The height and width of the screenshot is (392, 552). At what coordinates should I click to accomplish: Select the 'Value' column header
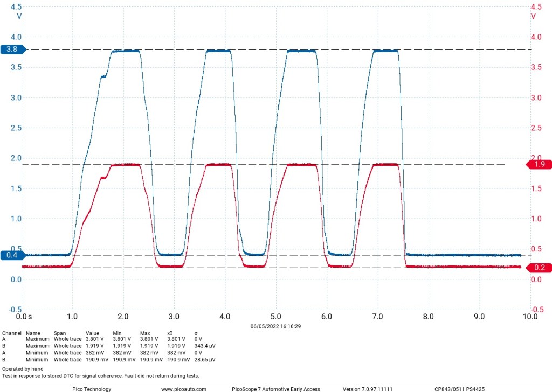pyautogui.click(x=92, y=333)
